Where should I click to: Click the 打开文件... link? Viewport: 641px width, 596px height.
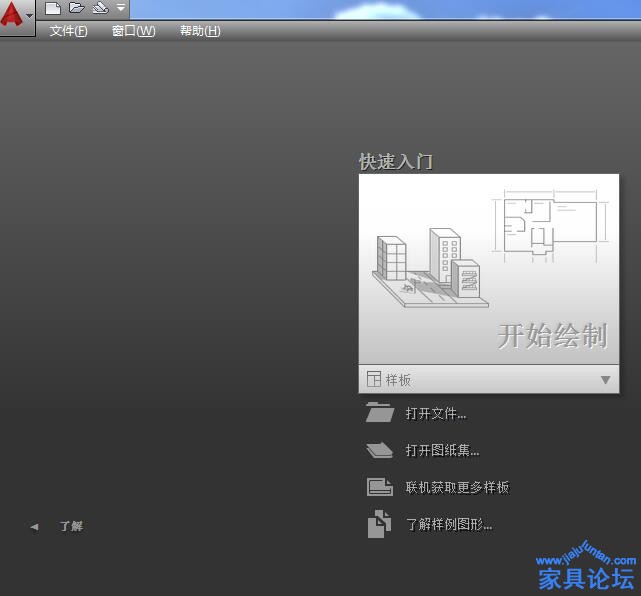coord(436,414)
